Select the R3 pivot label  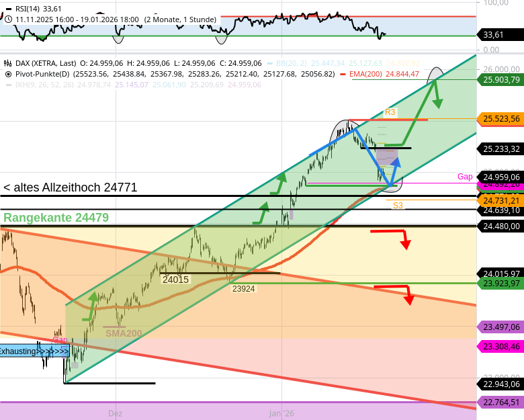[x=390, y=112]
